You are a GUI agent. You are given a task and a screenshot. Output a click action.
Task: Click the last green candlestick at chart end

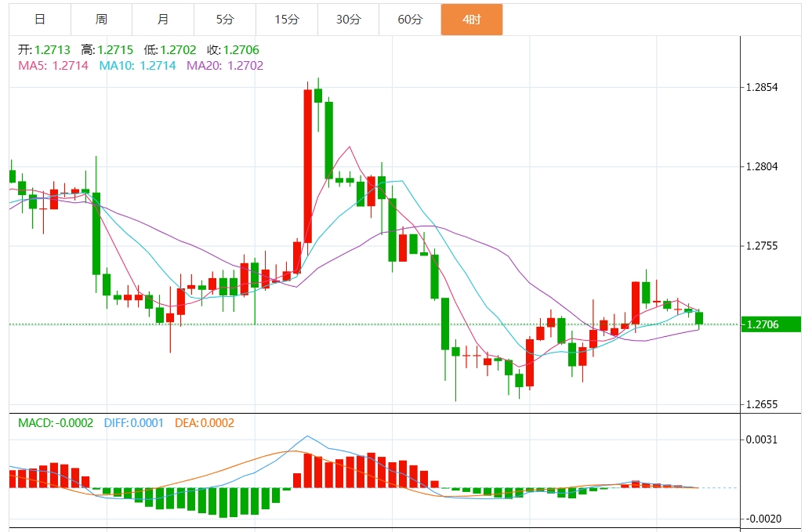699,318
